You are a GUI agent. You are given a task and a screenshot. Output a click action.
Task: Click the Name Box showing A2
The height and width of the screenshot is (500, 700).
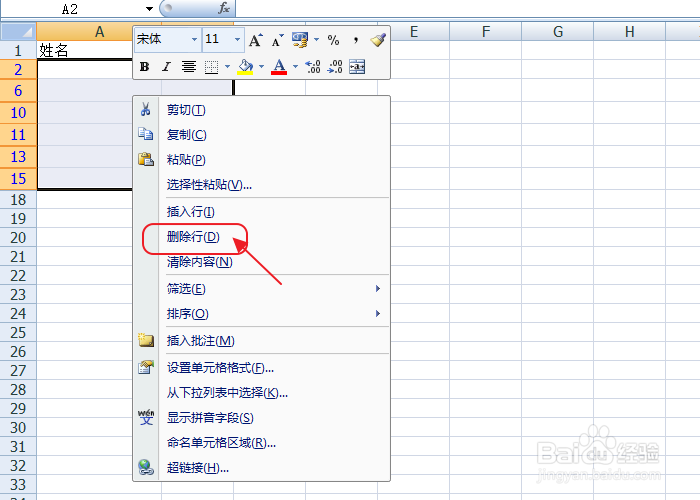point(71,9)
